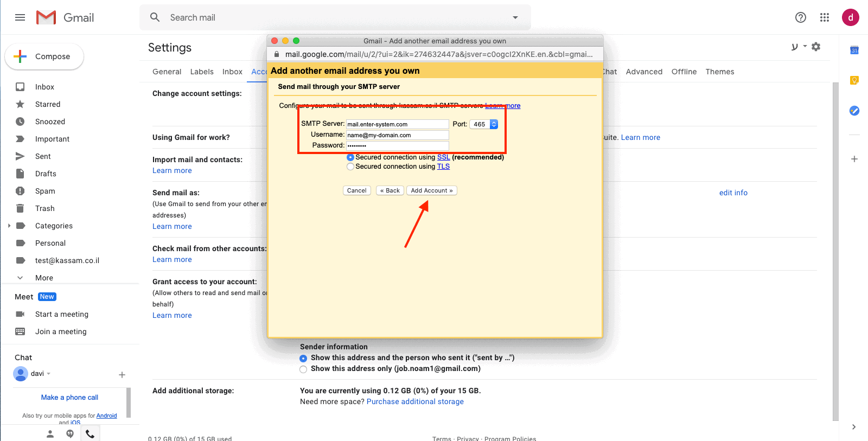Viewport: 868px width, 441px height.
Task: Switch to the contacts person icon tab
Action: click(x=50, y=433)
